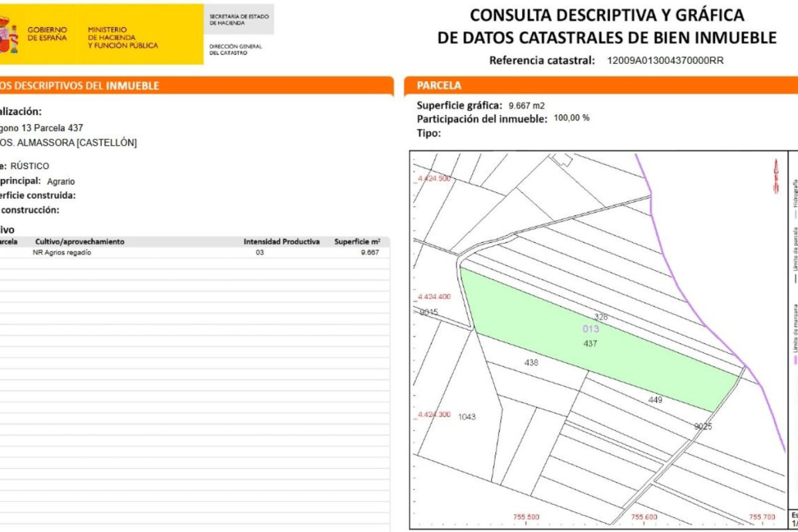Image resolution: width=798 pixels, height=532 pixels.
Task: Select parcel 449 label on the map
Action: tap(655, 400)
